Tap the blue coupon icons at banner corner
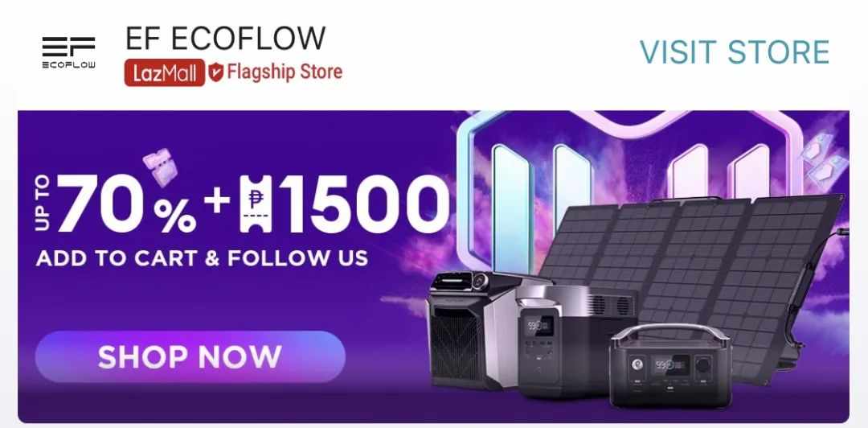 coord(825,161)
